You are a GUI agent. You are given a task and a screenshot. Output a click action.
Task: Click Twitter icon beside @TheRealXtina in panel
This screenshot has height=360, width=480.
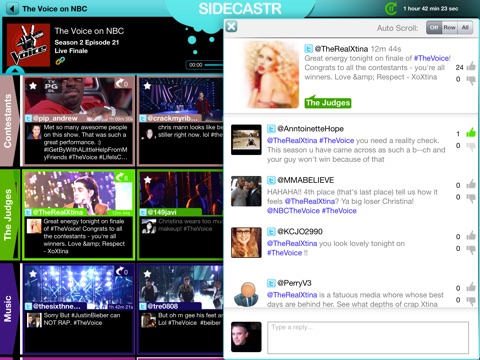coord(309,49)
